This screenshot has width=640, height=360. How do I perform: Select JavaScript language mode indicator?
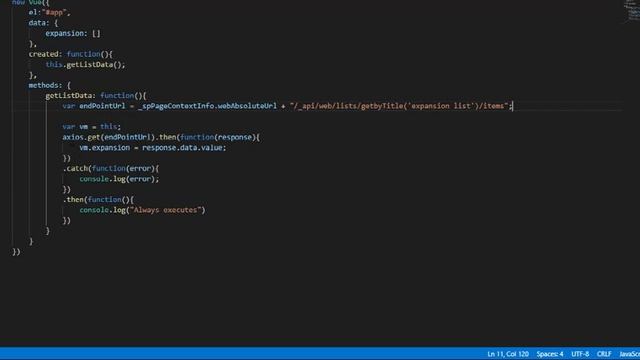(x=629, y=354)
